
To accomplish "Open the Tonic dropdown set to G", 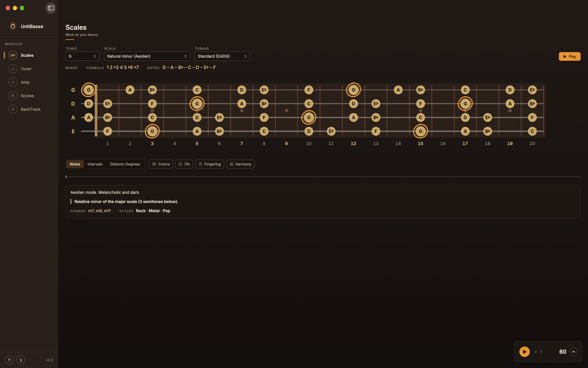I will click(82, 56).
